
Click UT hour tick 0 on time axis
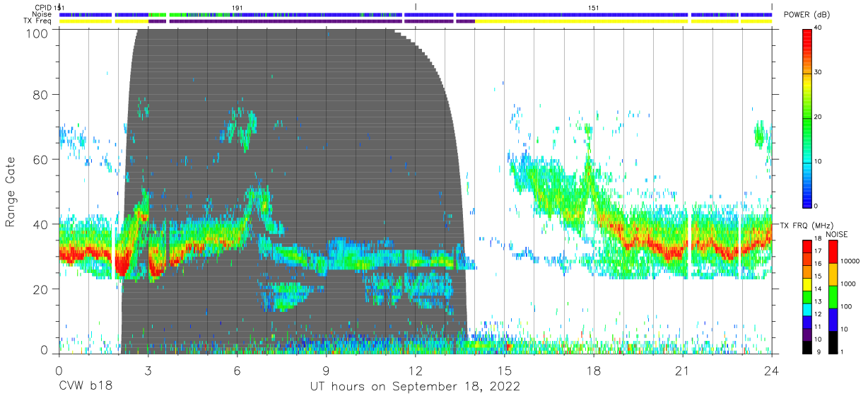tap(59, 369)
